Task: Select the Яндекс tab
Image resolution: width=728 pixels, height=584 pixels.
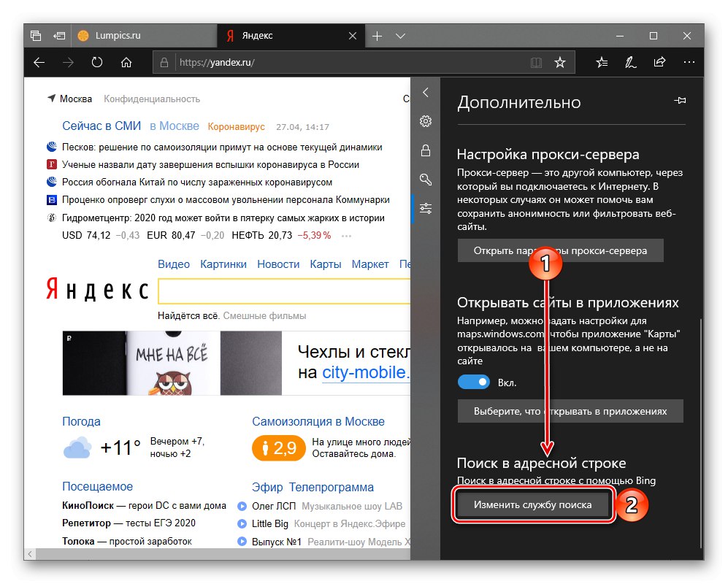Action: click(x=291, y=36)
